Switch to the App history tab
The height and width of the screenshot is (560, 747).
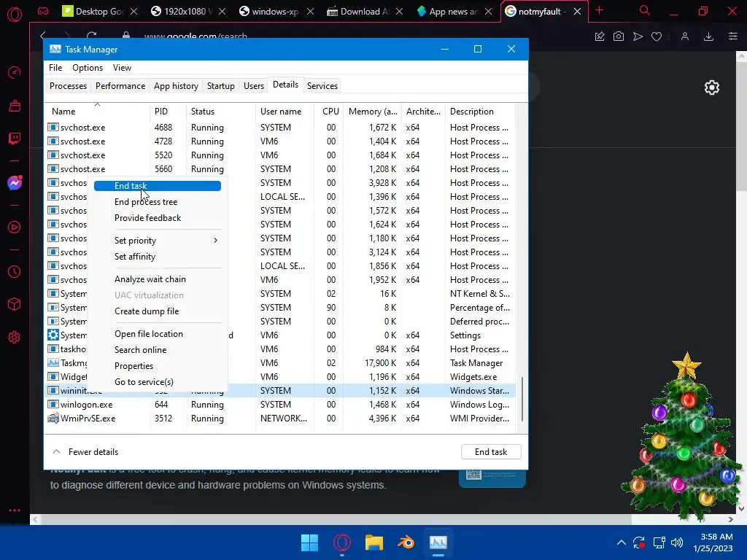pos(176,86)
